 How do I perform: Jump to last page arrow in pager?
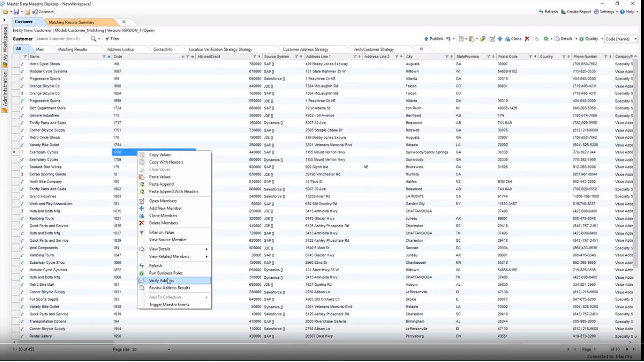pos(634,349)
